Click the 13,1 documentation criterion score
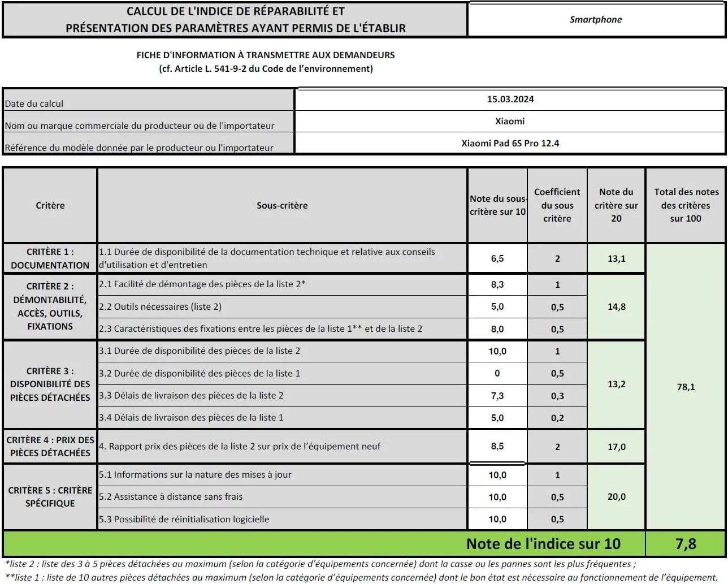Image resolution: width=728 pixels, height=584 pixels. tap(616, 259)
